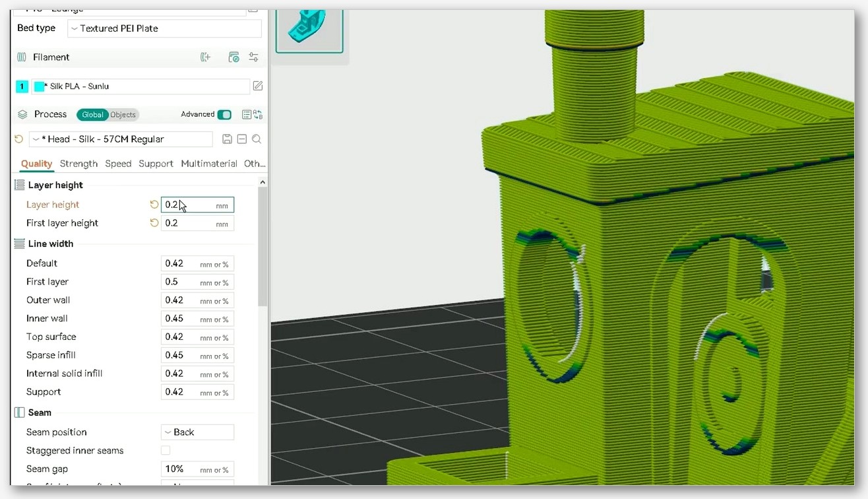Open the Multimaterial settings tab
This screenshot has width=868, height=499.
pyautogui.click(x=209, y=164)
